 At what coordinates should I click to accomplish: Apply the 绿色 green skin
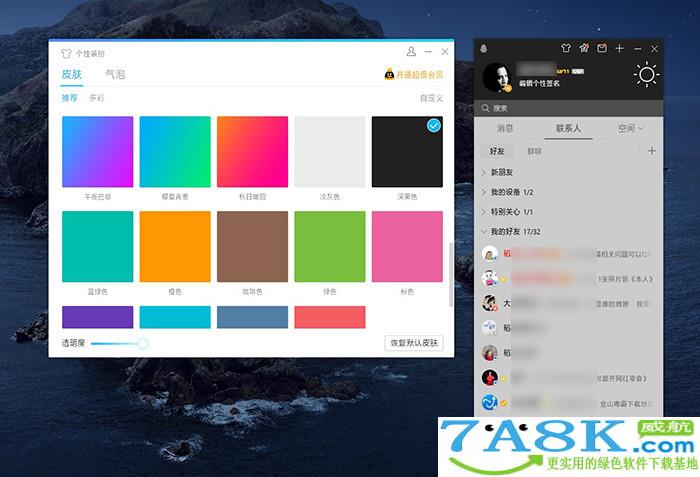click(x=330, y=247)
